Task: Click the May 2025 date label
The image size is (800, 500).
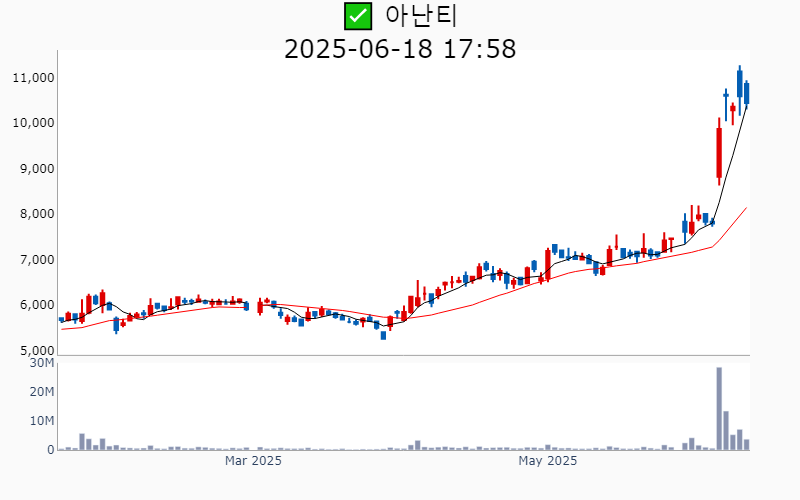Action: (x=547, y=461)
